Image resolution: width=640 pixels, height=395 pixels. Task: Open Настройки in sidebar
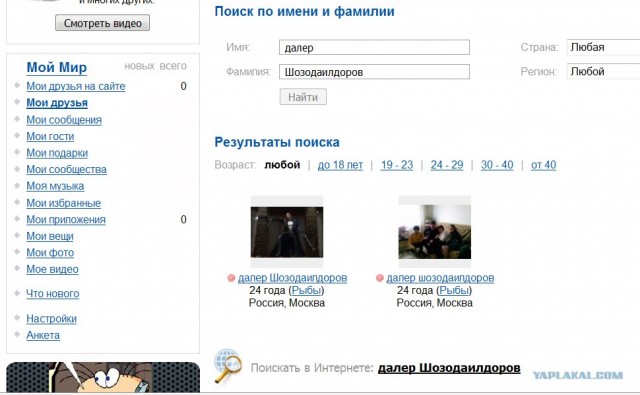click(51, 319)
